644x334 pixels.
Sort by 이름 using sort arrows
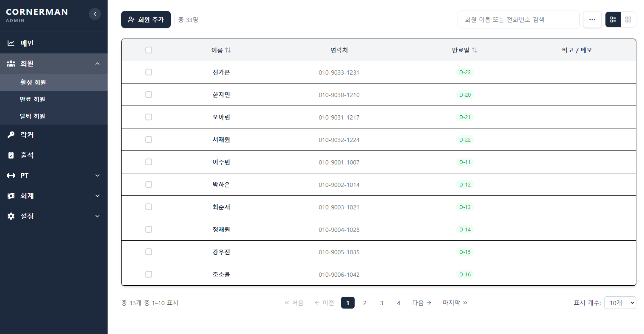pyautogui.click(x=228, y=50)
